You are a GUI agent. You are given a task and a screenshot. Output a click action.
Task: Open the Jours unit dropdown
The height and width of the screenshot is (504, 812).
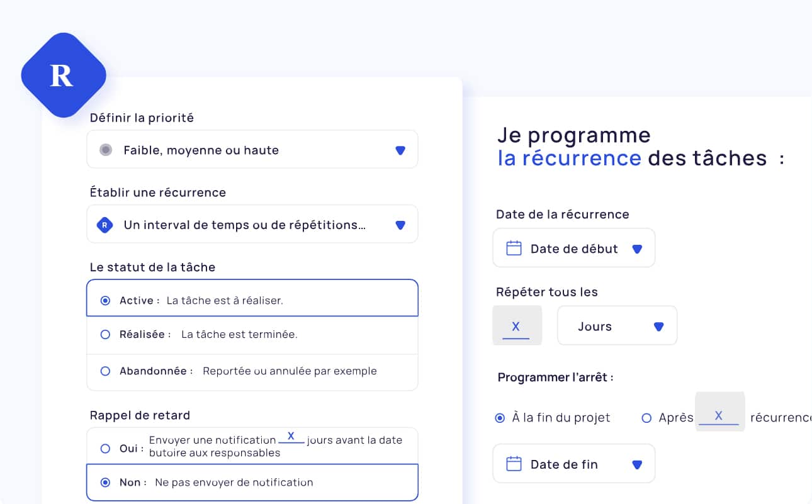(x=617, y=326)
